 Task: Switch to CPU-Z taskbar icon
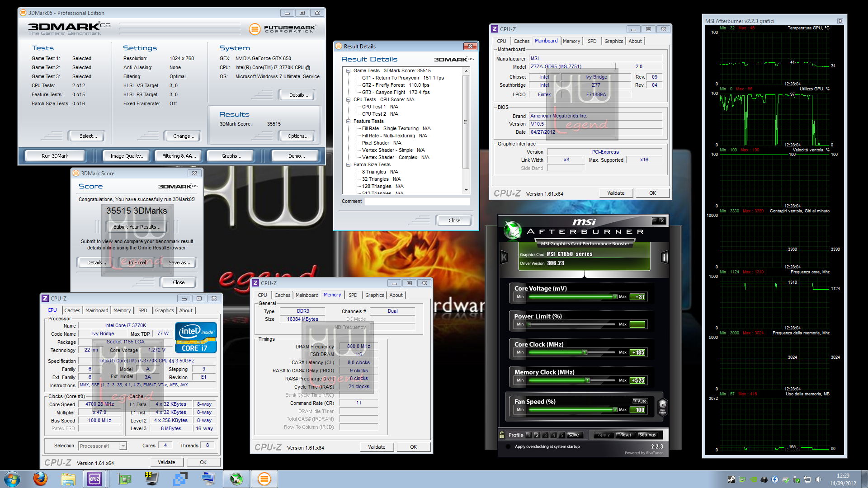pyautogui.click(x=94, y=479)
